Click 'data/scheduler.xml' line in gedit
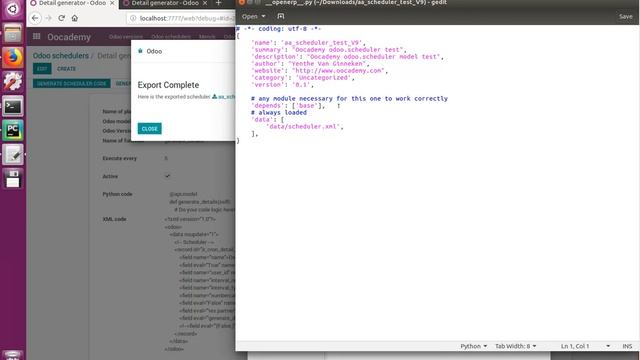Viewport: 640px width, 360px height. [304, 127]
